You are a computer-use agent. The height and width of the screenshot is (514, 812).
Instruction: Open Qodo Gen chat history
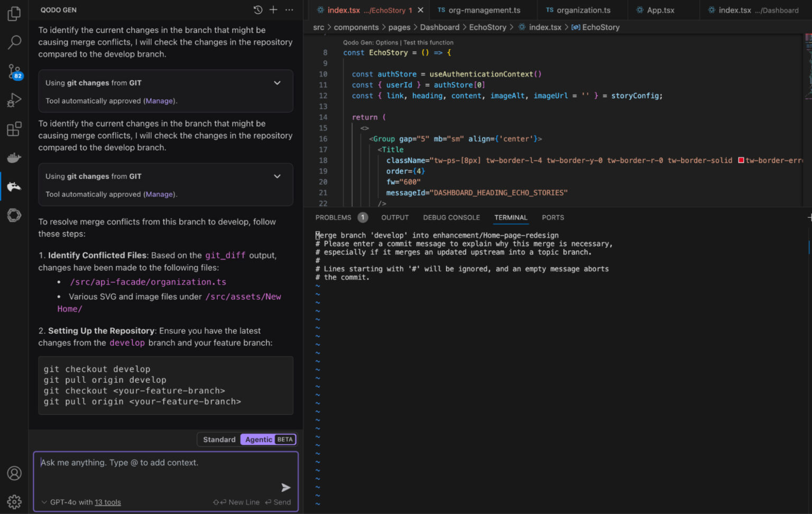tap(257, 10)
